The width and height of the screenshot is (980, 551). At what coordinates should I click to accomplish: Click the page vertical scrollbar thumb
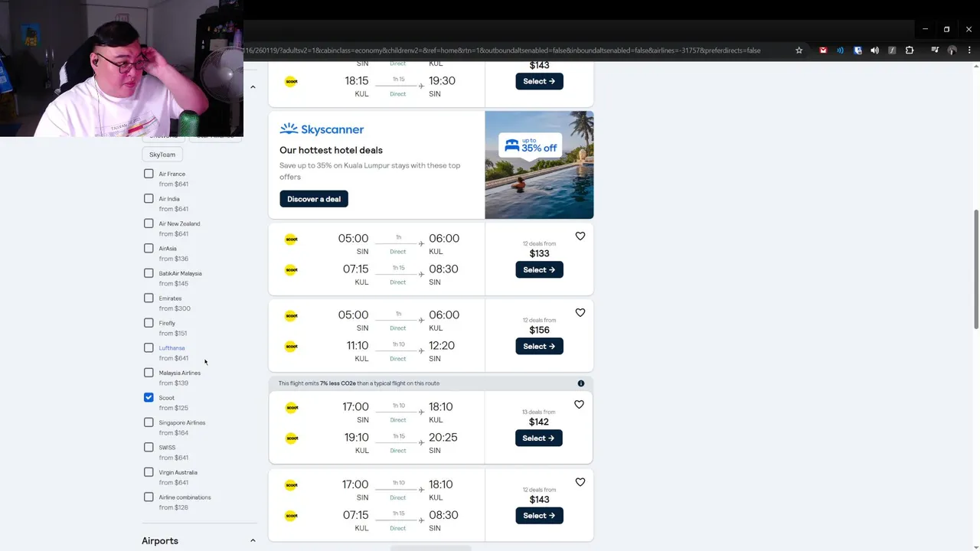[x=975, y=269]
